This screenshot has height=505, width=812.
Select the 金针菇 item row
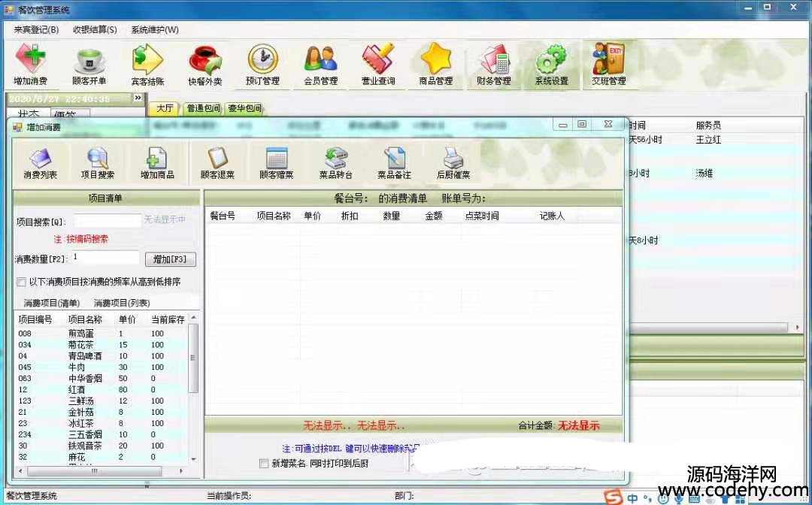pyautogui.click(x=101, y=412)
